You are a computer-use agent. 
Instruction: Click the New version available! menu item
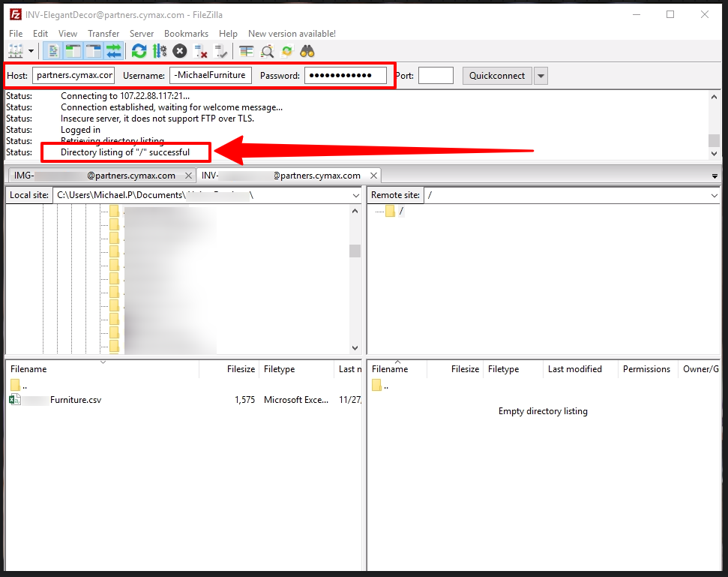292,34
